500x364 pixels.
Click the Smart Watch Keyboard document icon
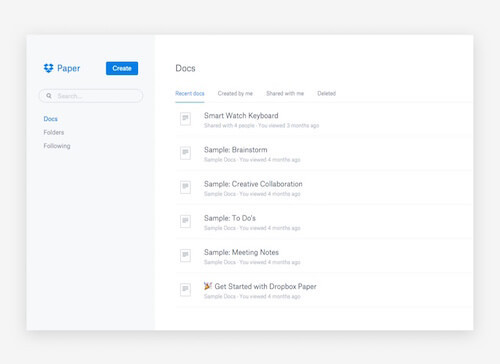(185, 119)
